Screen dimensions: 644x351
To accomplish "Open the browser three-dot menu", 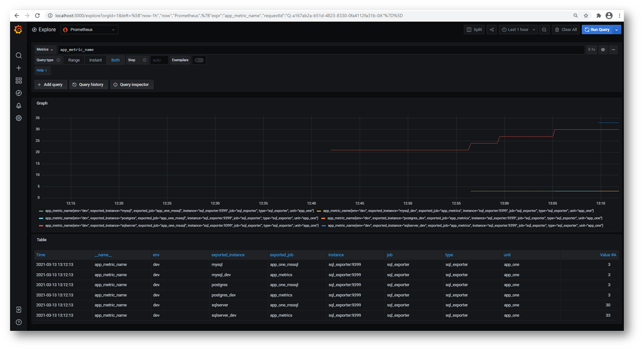I will [x=619, y=15].
